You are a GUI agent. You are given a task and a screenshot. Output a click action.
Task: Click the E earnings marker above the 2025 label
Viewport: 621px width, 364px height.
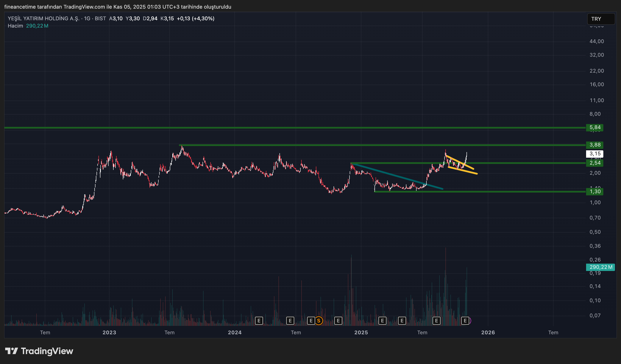[382, 321]
